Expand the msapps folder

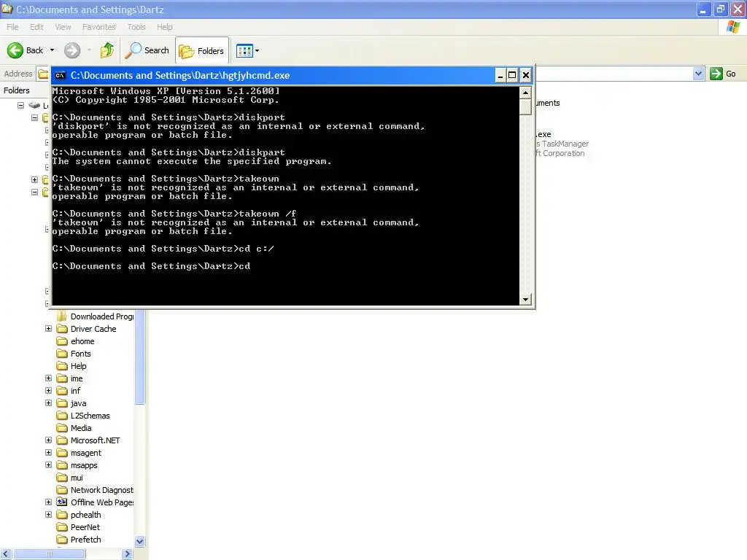pyautogui.click(x=49, y=464)
